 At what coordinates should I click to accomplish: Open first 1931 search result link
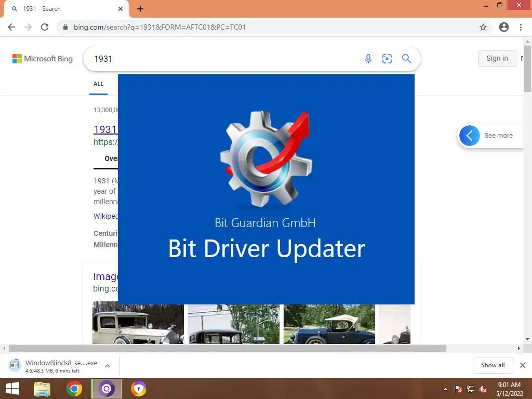[105, 129]
